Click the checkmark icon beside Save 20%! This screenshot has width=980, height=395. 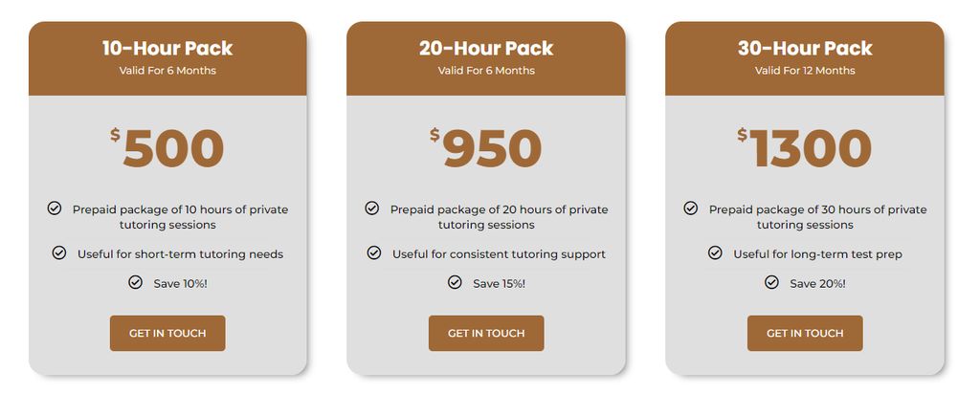coord(771,282)
